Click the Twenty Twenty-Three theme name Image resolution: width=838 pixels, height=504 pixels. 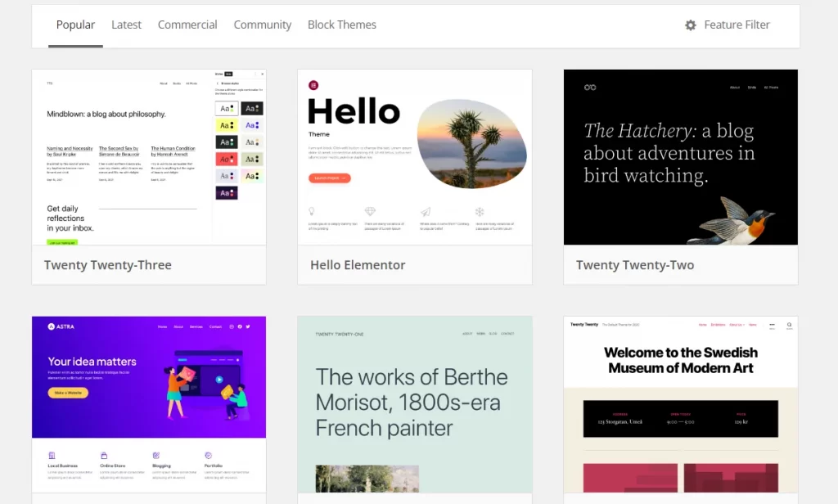click(x=107, y=265)
